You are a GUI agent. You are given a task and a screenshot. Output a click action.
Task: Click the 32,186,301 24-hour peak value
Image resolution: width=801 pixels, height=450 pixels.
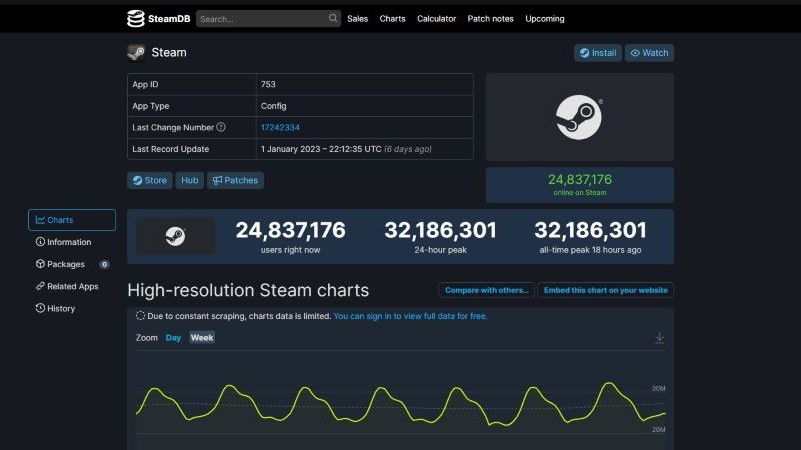coord(440,230)
